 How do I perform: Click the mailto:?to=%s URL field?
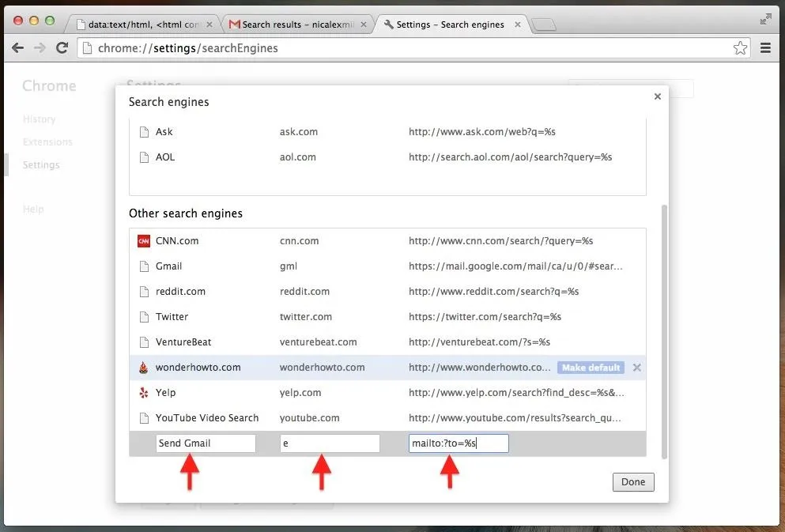tap(458, 443)
